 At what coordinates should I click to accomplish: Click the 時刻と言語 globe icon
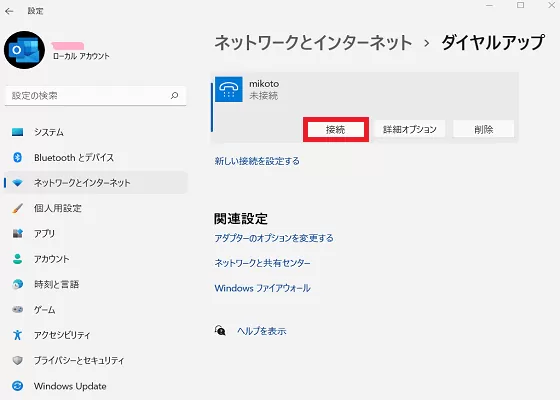pos(18,284)
